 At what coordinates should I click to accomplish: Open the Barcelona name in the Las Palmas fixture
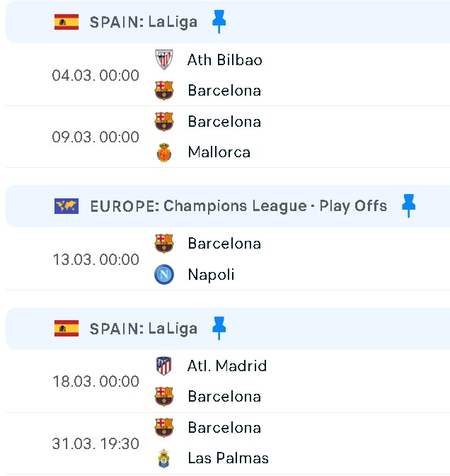coord(224,428)
